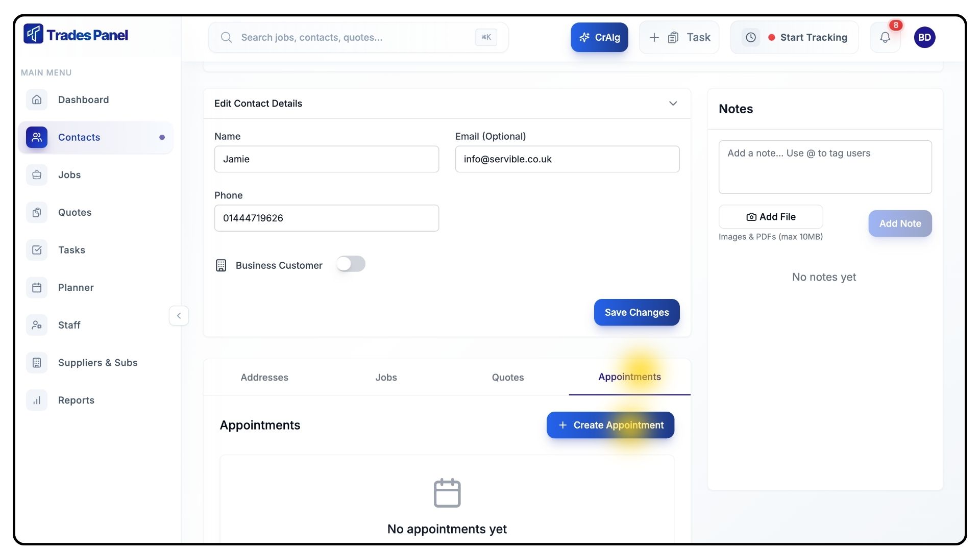Collapse the Edit Contact Details section

tap(673, 104)
